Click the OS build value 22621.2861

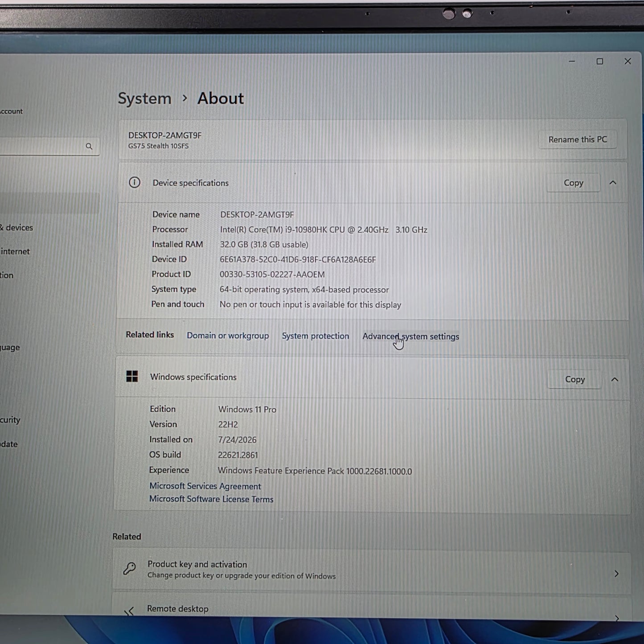coord(238,455)
